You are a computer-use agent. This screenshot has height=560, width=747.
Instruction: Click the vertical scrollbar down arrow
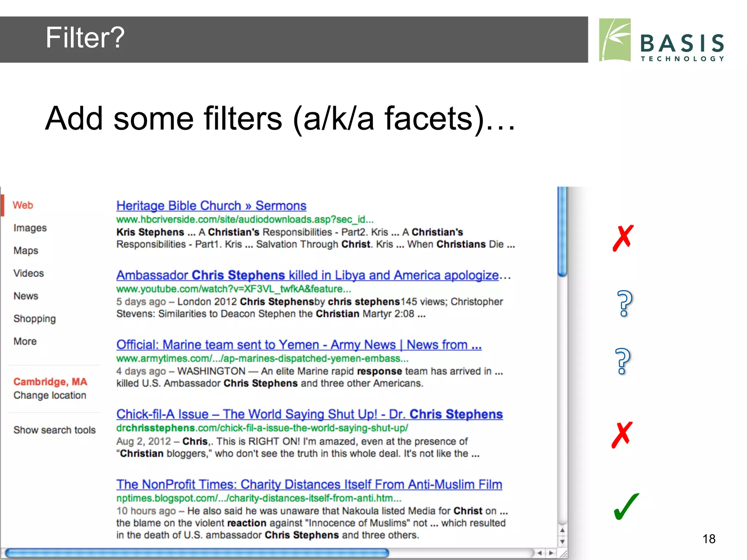pos(562,542)
